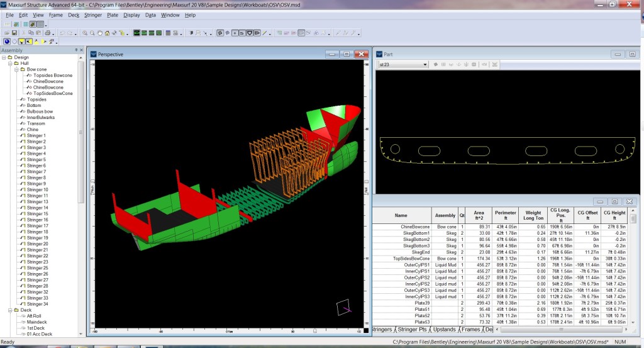Open dropdown arrow of top view toolbar

[x=45, y=25]
